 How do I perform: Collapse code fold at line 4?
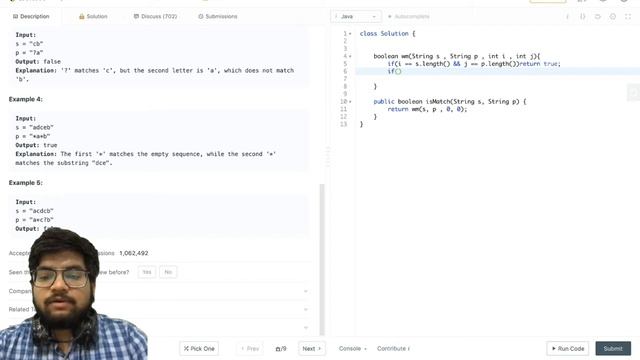point(350,56)
